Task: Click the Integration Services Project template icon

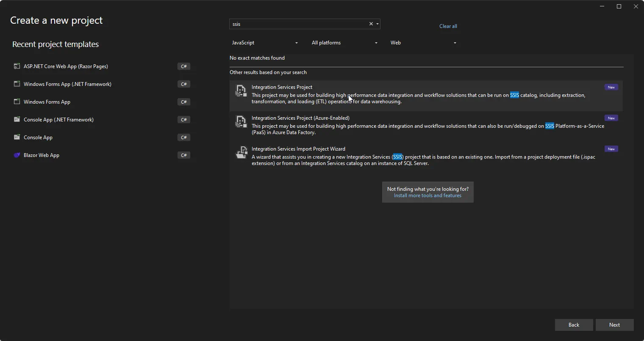Action: 241,91
